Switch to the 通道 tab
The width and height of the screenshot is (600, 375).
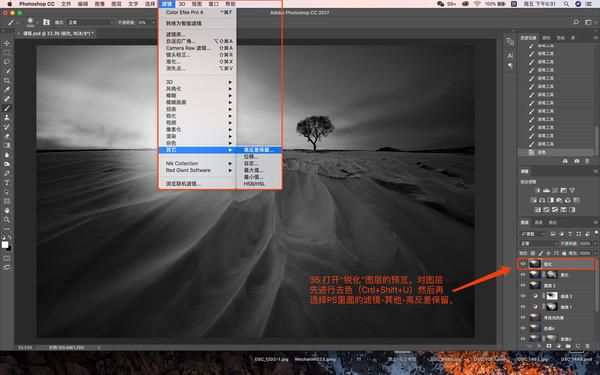(538, 222)
